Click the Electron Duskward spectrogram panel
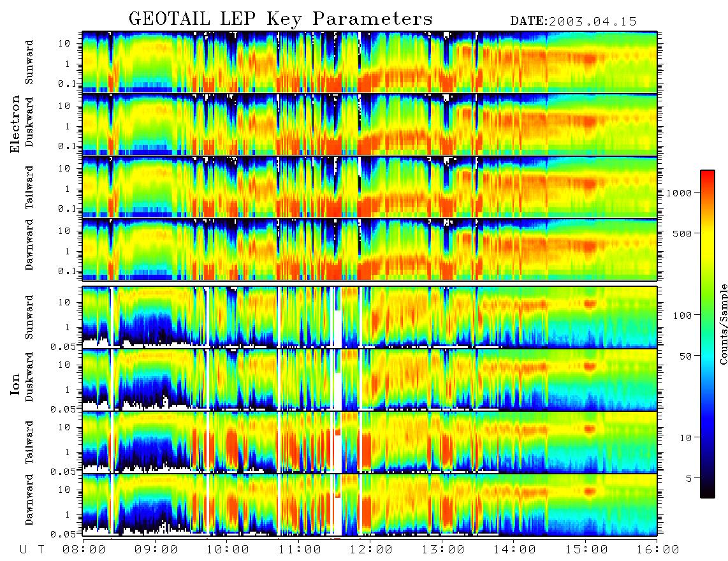Screen dimensions: 728x561 click(x=370, y=124)
